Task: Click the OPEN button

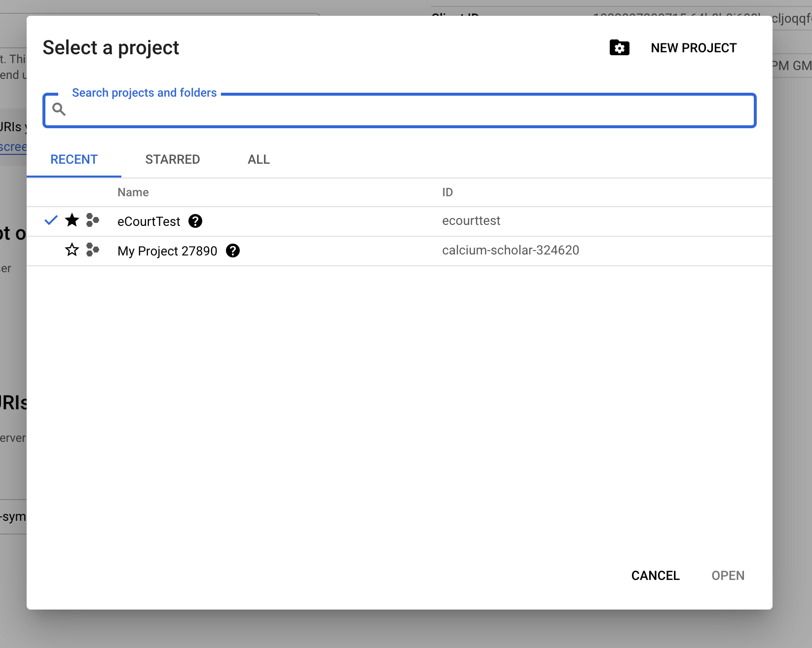Action: point(728,576)
